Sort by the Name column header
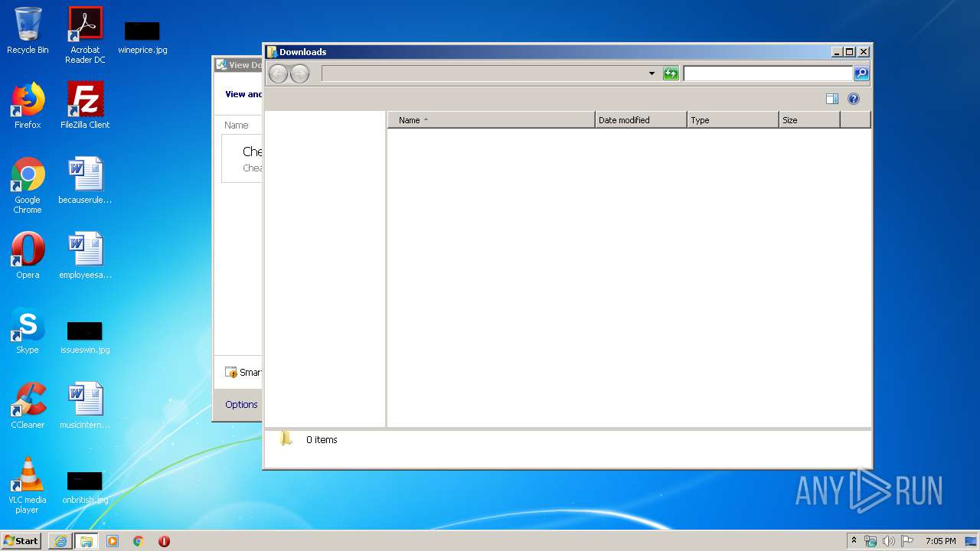The width and height of the screenshot is (980, 551). 492,120
